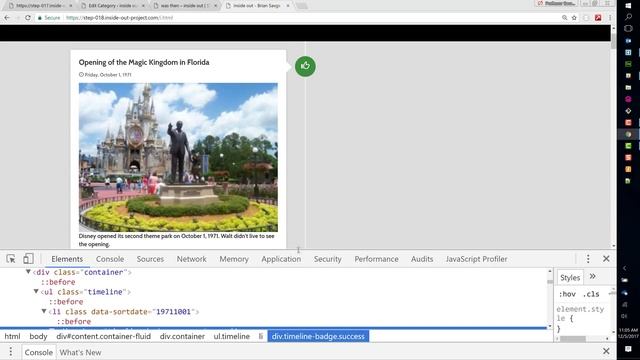Click the browser forward arrow
Image resolution: width=640 pixels, height=360 pixels.
pyautogui.click(x=17, y=18)
